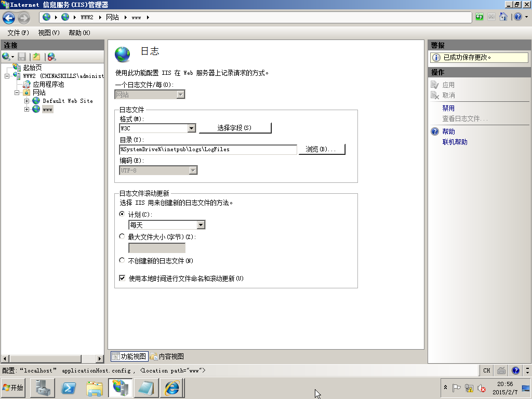Click the delete connection icon

point(51,57)
